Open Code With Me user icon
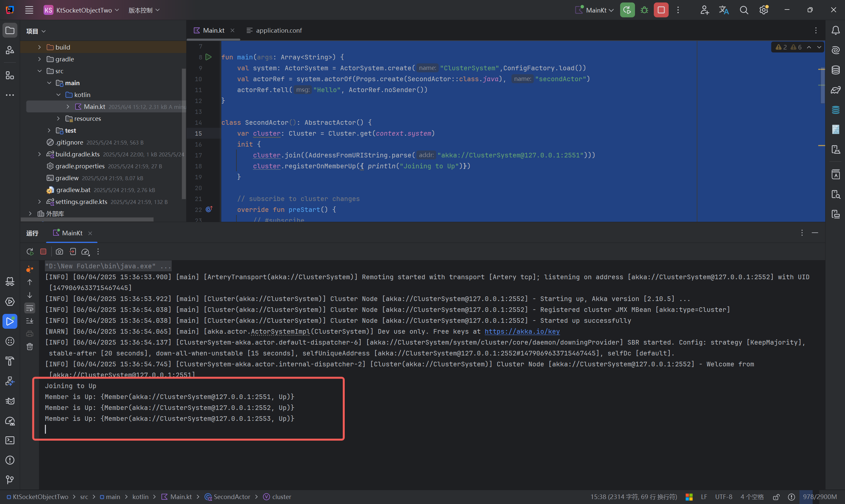845x504 pixels. [704, 10]
